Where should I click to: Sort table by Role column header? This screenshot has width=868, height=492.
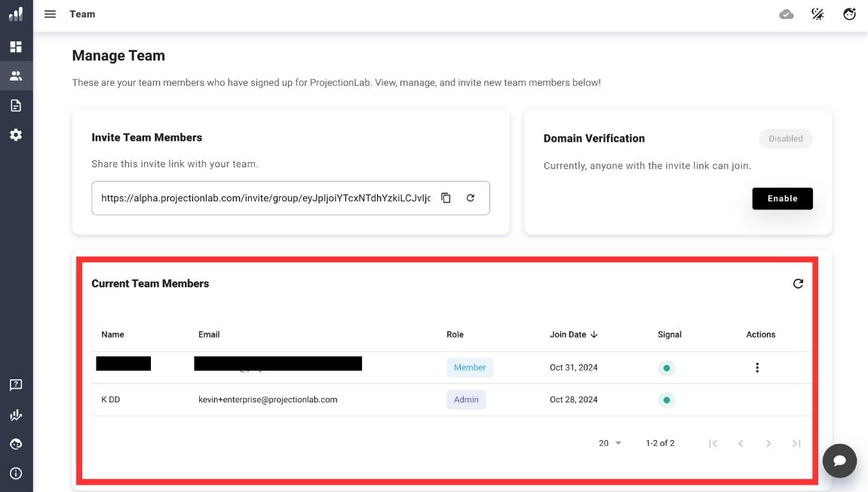[x=455, y=335]
